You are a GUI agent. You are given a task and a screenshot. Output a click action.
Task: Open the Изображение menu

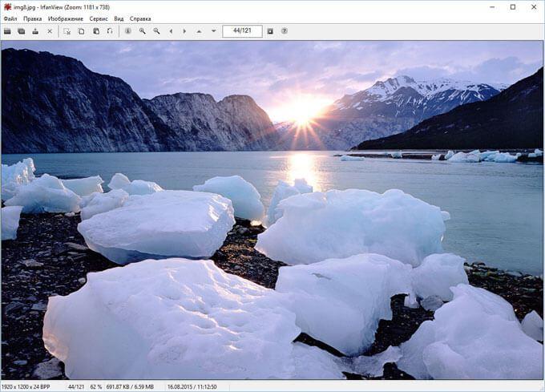click(66, 18)
